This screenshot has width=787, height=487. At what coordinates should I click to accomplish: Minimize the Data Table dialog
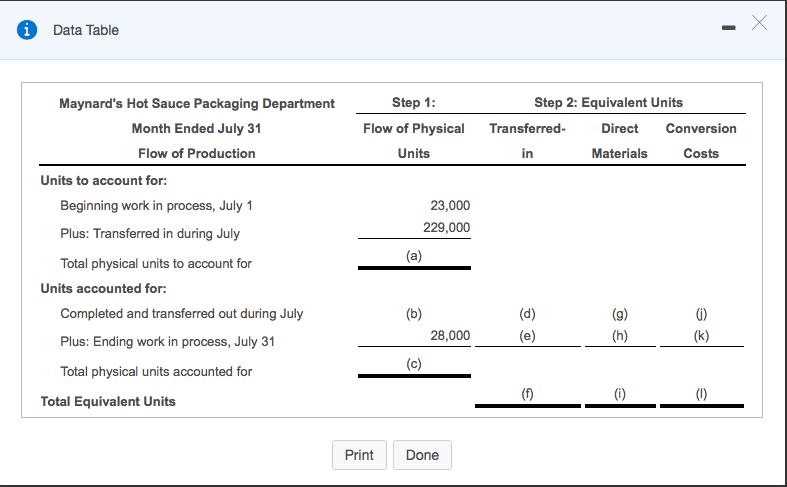point(729,28)
